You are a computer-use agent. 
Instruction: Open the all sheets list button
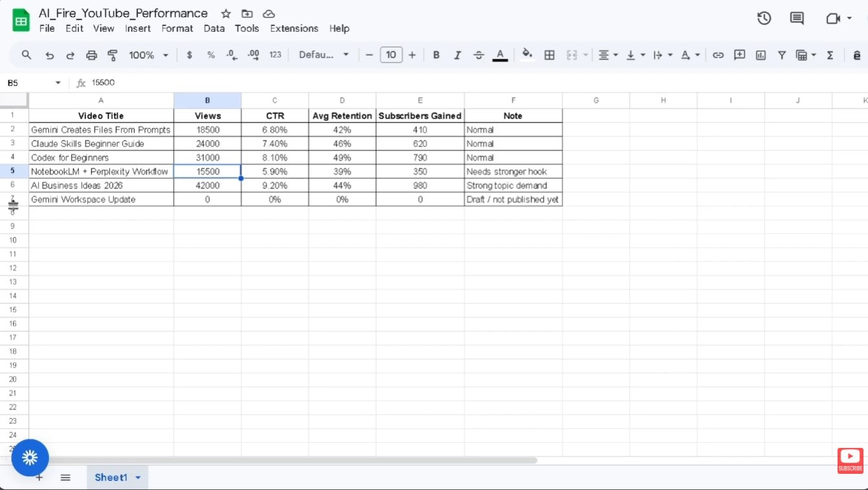coord(65,478)
